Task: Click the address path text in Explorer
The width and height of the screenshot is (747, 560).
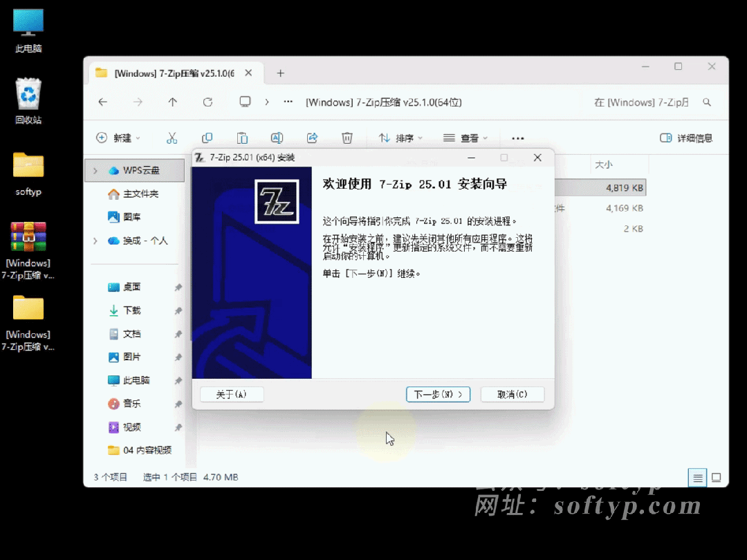Action: 383,102
